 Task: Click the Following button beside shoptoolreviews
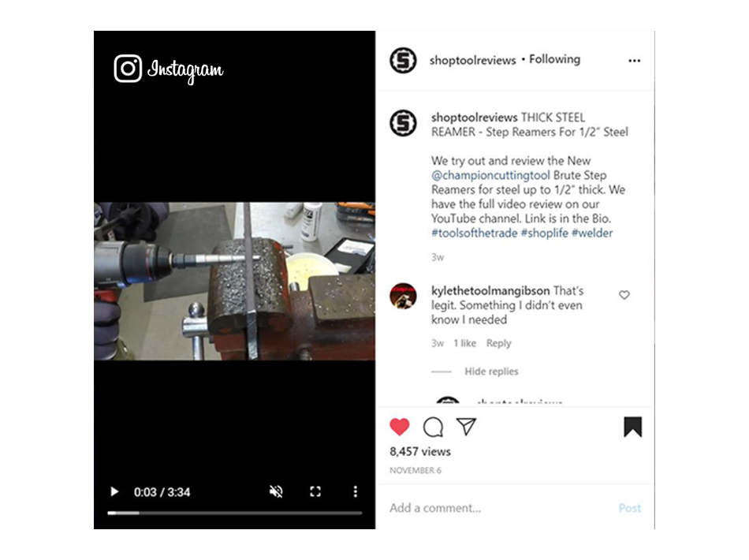click(554, 59)
